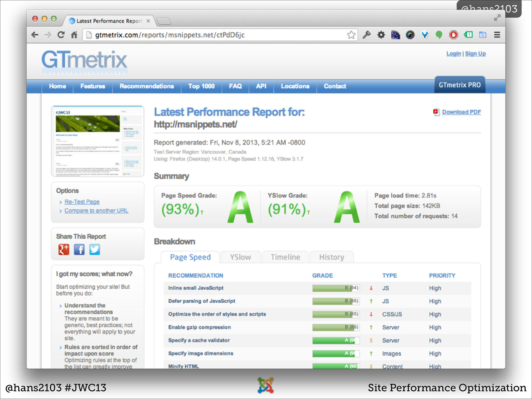Click the address bar URL field
The image size is (532, 399).
point(219,35)
